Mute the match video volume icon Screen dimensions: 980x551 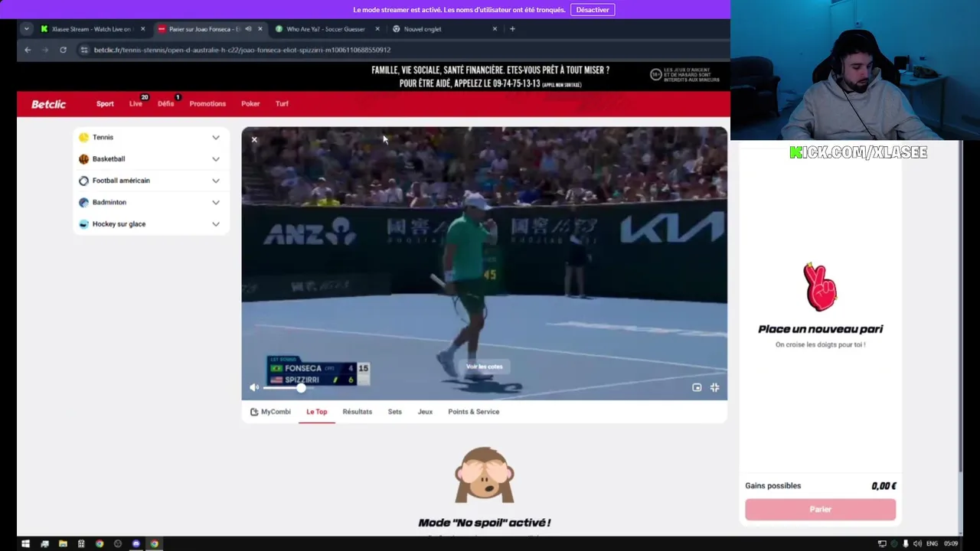click(254, 387)
